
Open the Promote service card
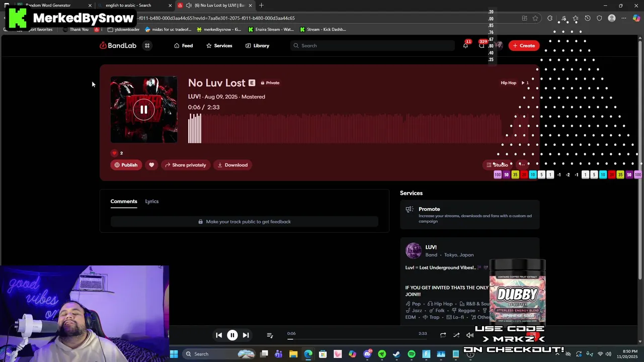click(470, 215)
